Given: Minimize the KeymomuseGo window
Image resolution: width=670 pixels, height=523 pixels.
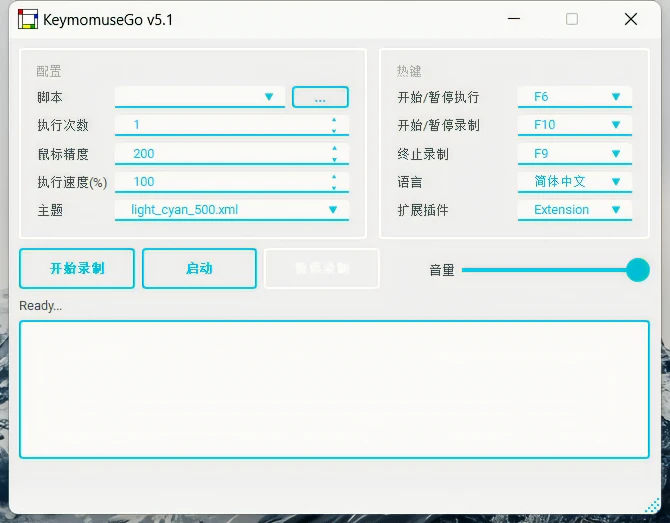Looking at the screenshot, I should pos(514,19).
